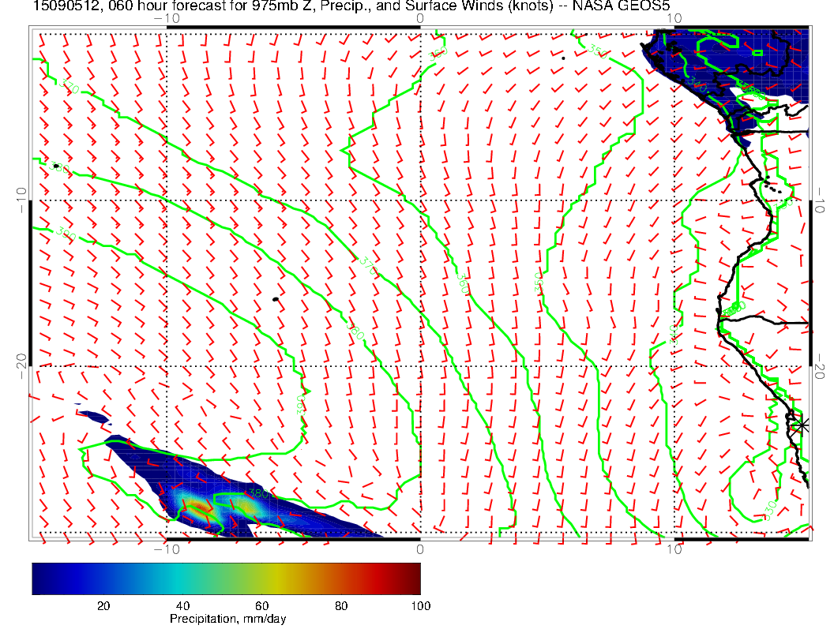
Task: Select the island dot near the upper-left map edge
Action: 55,167
